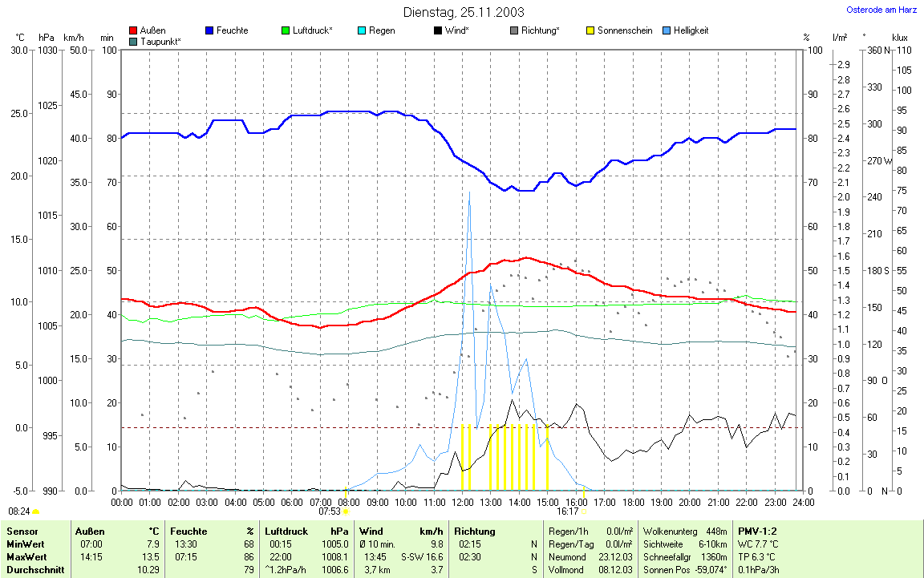Viewport: 924px width, 578px height.
Task: Click the Feuchte column header in table
Action: pos(188,531)
